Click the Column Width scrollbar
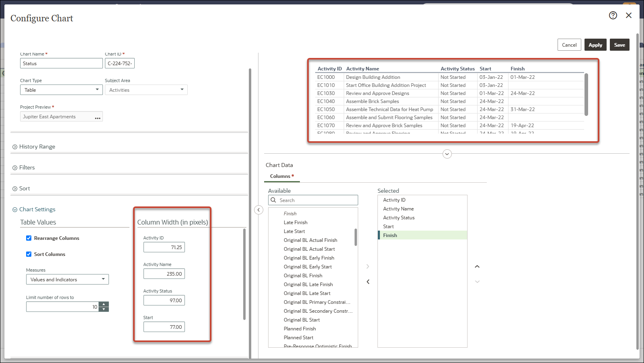 244,274
